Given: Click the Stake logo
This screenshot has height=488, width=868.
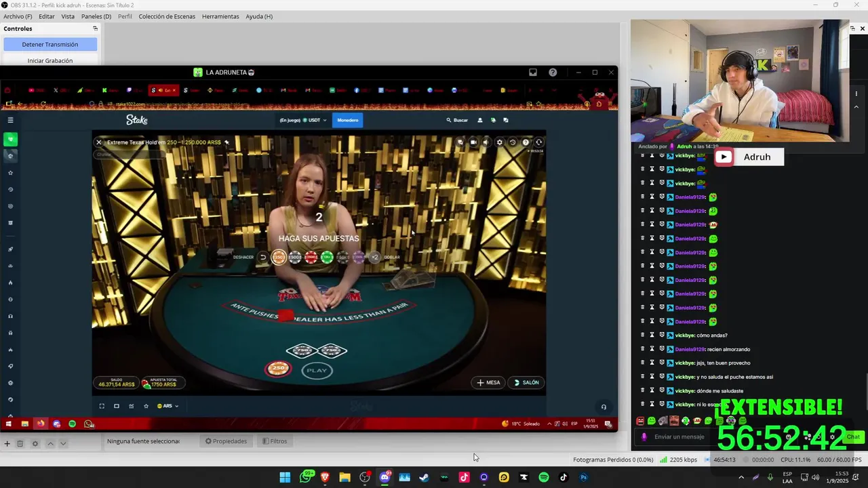Looking at the screenshot, I should 137,120.
